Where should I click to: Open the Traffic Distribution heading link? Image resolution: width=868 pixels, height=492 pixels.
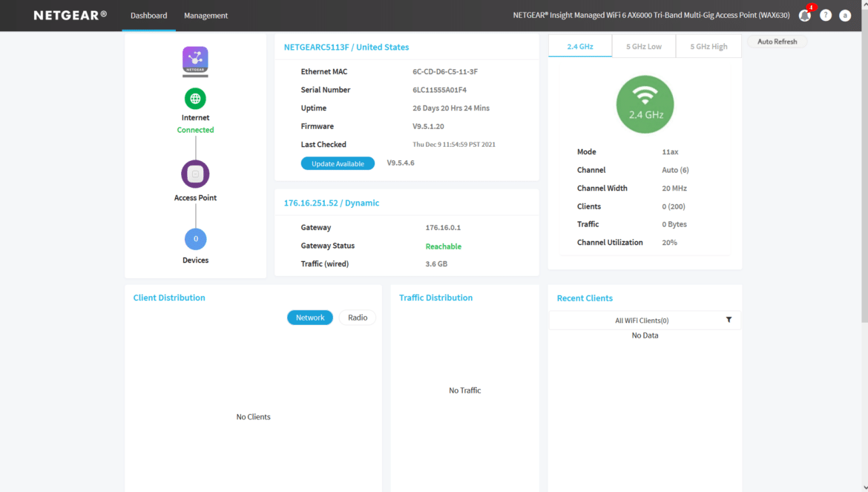tap(436, 298)
